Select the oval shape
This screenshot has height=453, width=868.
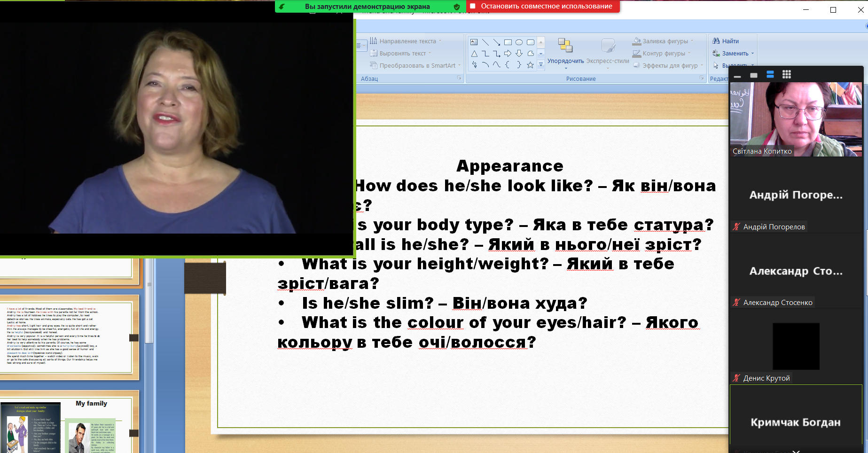(519, 42)
